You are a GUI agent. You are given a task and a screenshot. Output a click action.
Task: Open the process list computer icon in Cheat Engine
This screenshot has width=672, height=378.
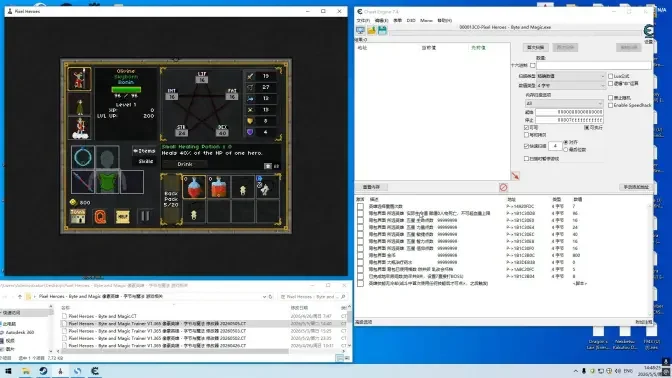point(360,30)
